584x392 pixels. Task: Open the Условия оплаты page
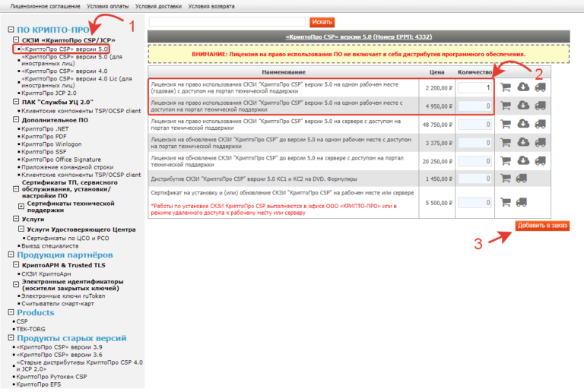[108, 6]
